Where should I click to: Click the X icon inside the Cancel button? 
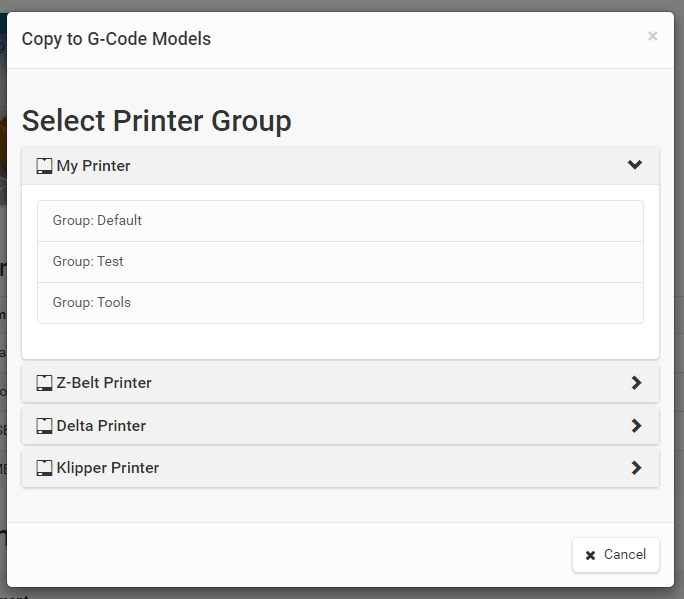click(591, 555)
